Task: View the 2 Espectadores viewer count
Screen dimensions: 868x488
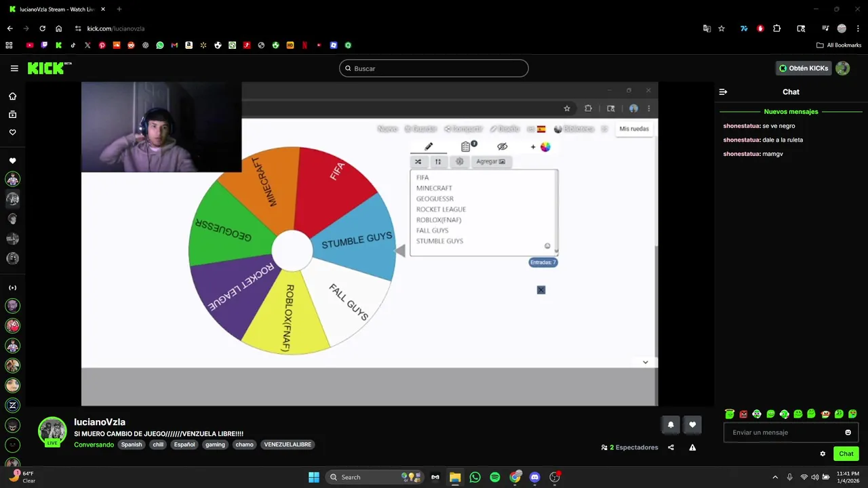Action: [629, 447]
